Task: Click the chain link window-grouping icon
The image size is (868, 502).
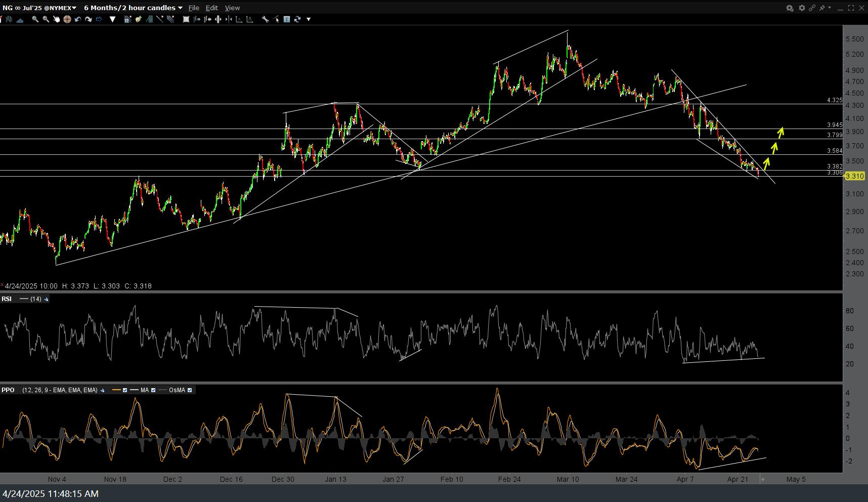Action: [812, 8]
